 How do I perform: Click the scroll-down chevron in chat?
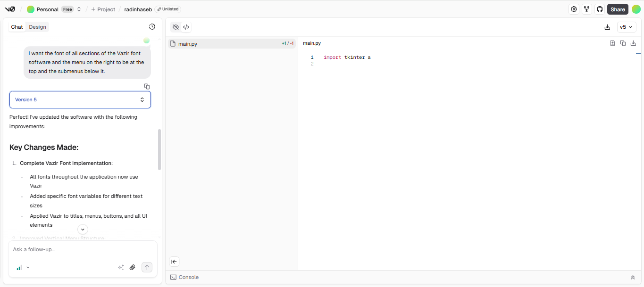click(x=83, y=229)
